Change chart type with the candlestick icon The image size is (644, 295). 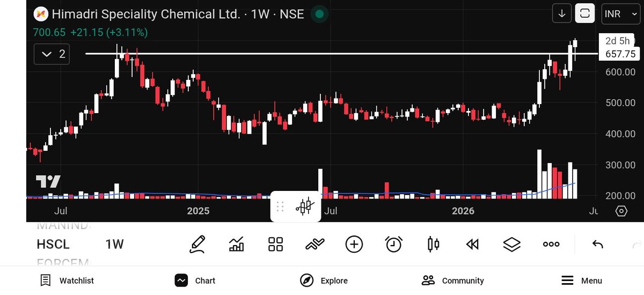pyautogui.click(x=433, y=244)
